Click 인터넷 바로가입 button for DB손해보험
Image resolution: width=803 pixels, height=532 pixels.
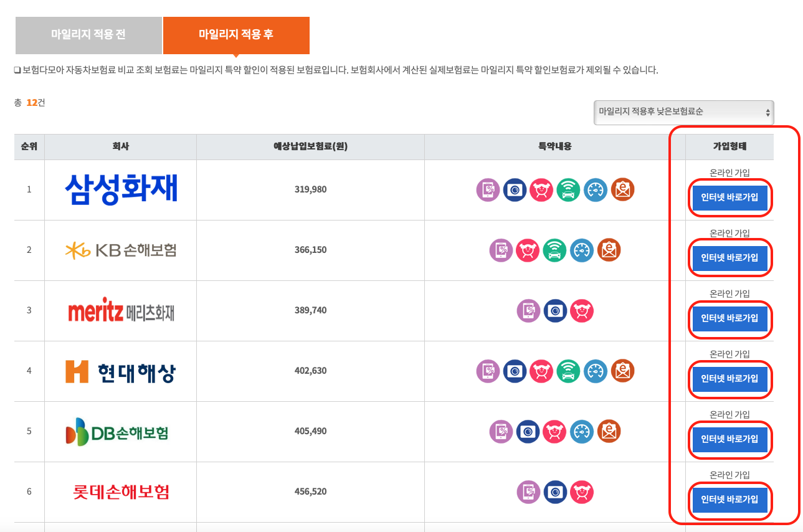coord(729,439)
